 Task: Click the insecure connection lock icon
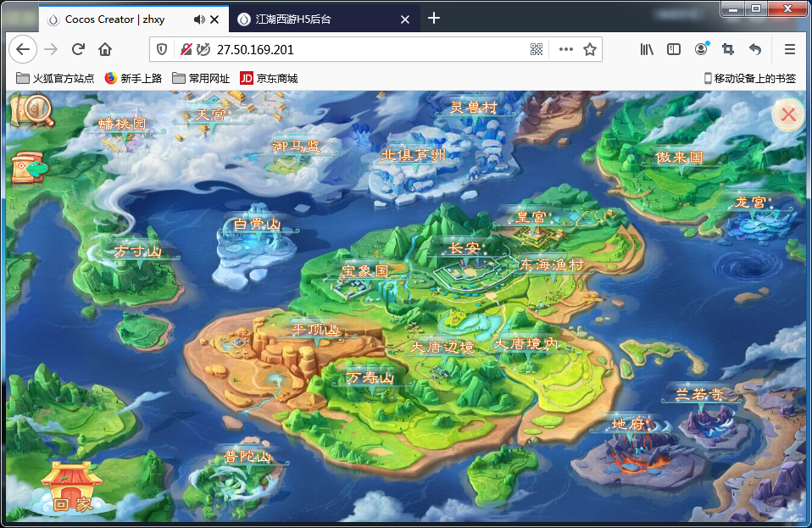point(186,49)
